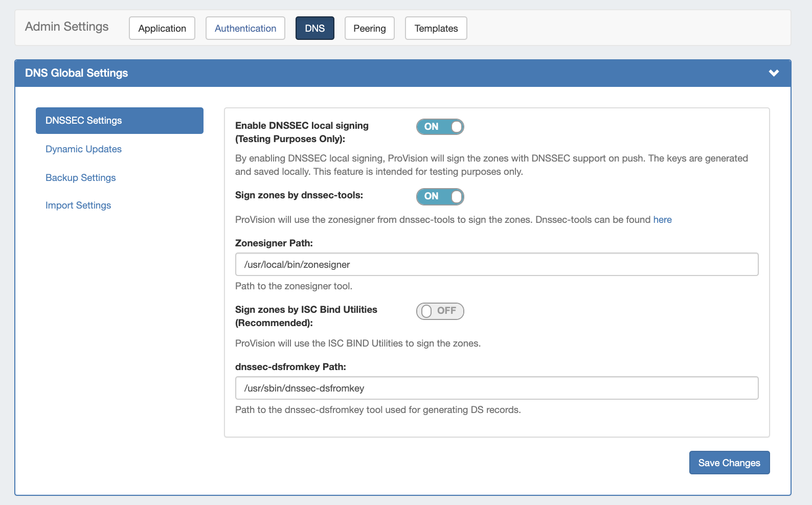Image resolution: width=812 pixels, height=505 pixels.
Task: Click the Admin Settings heading
Action: [67, 27]
